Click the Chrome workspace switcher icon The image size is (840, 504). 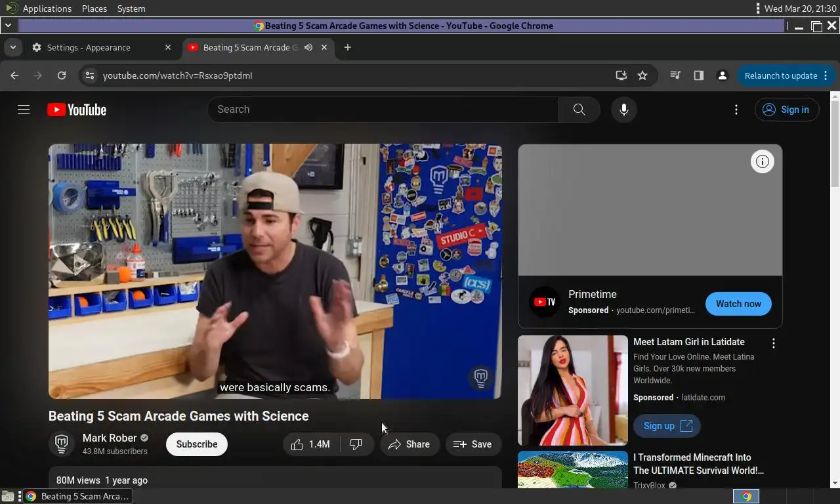746,496
